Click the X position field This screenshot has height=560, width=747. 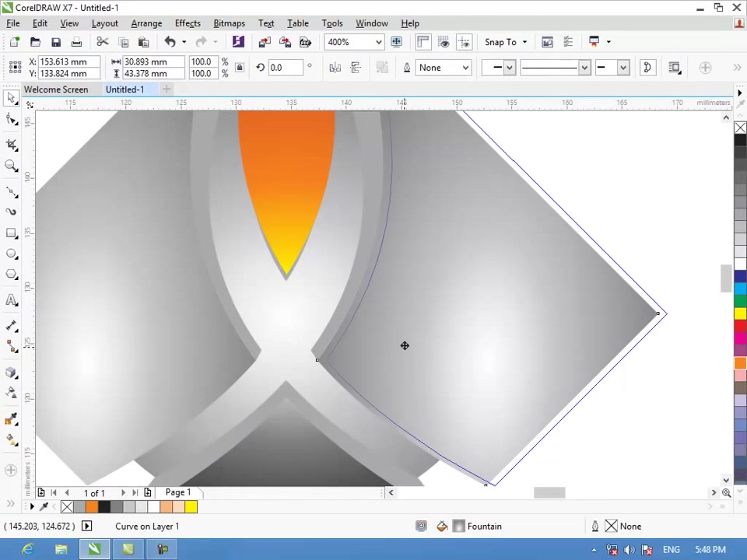pos(69,61)
